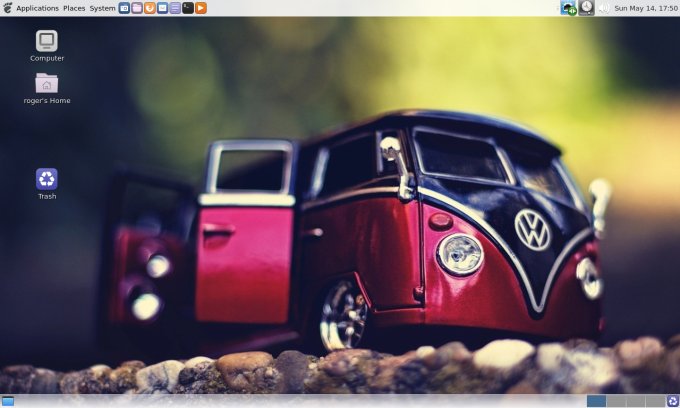Open the volume control speaker icon
The image size is (680, 408).
coord(604,8)
